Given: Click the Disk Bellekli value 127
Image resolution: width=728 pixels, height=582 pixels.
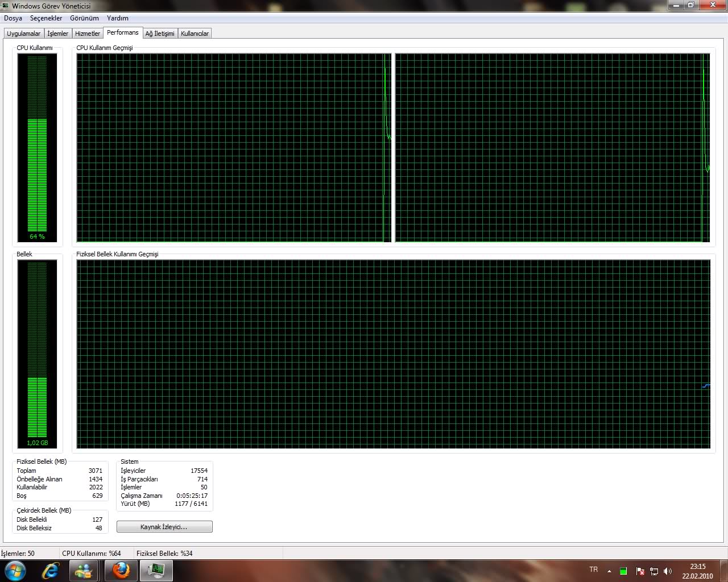Looking at the screenshot, I should coord(97,519).
